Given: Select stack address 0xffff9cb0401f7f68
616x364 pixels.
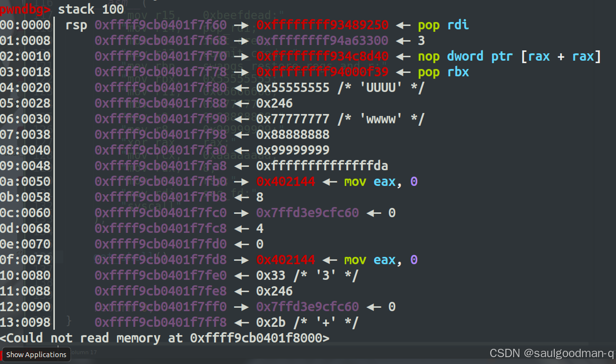Looking at the screenshot, I should (161, 41).
